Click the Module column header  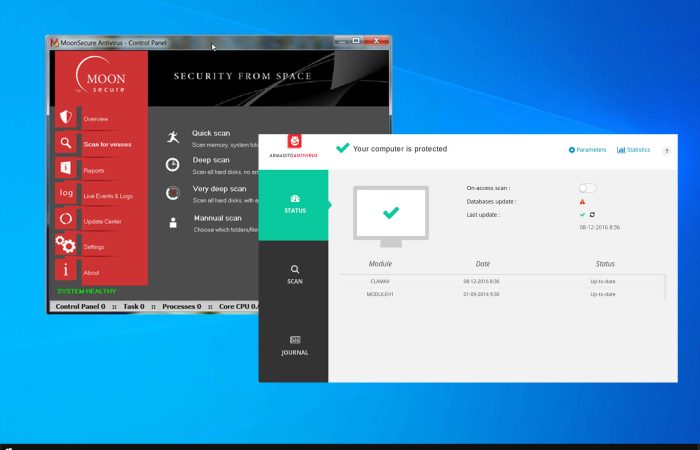380,264
